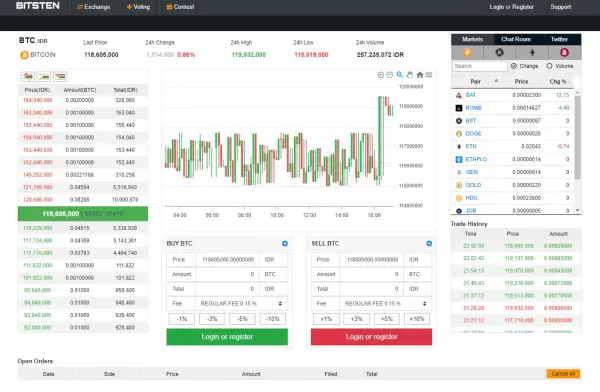The width and height of the screenshot is (600, 392).
Task: Click the markets Search field
Action: pyautogui.click(x=480, y=66)
